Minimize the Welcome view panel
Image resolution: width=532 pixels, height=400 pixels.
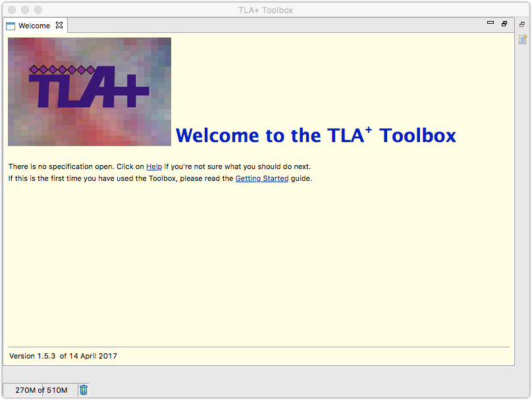pos(491,23)
